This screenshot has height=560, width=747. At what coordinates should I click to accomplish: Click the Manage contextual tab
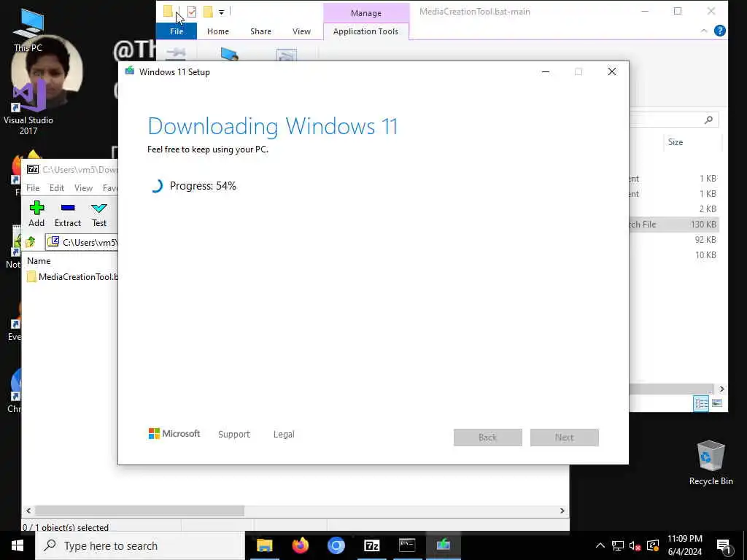(366, 13)
